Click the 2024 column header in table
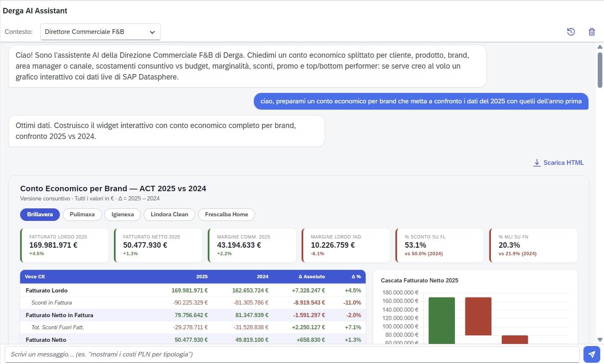Screen dimensions: 604x364 coord(263,277)
